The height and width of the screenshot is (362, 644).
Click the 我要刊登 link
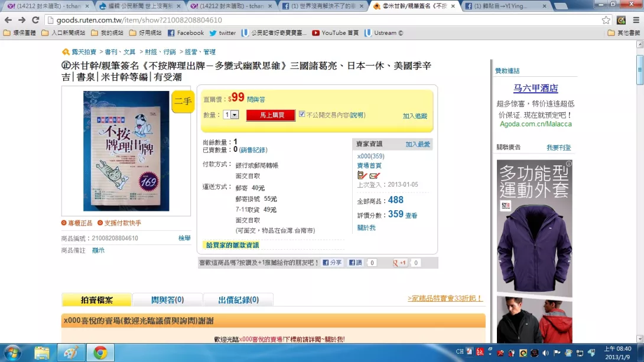tap(558, 148)
